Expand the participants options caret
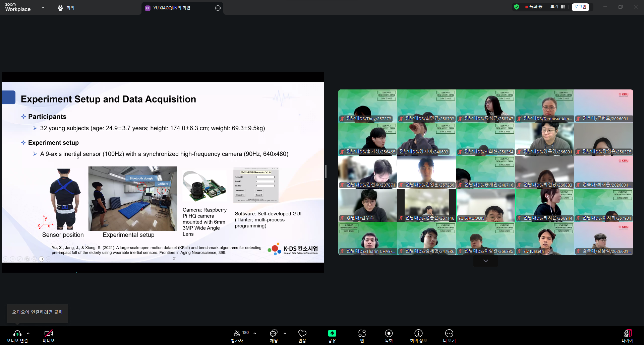 pyautogui.click(x=255, y=333)
